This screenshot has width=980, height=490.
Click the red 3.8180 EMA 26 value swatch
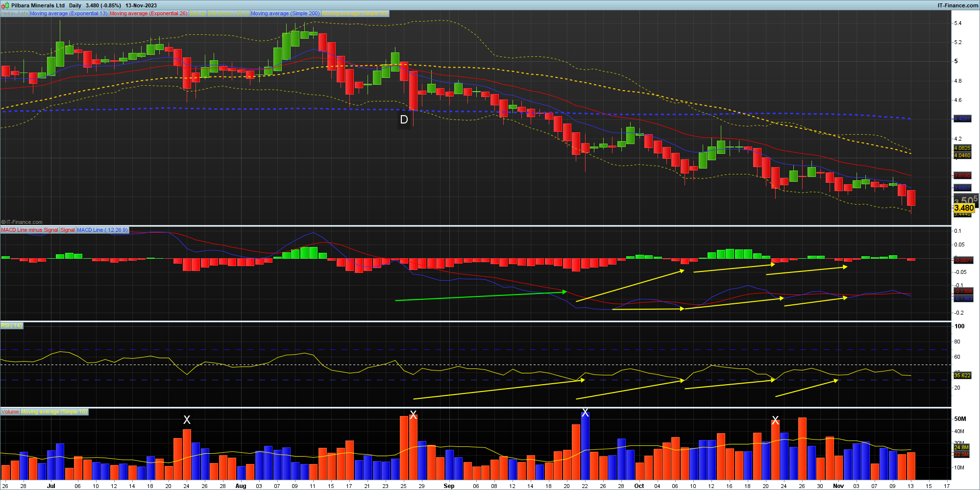pos(962,175)
